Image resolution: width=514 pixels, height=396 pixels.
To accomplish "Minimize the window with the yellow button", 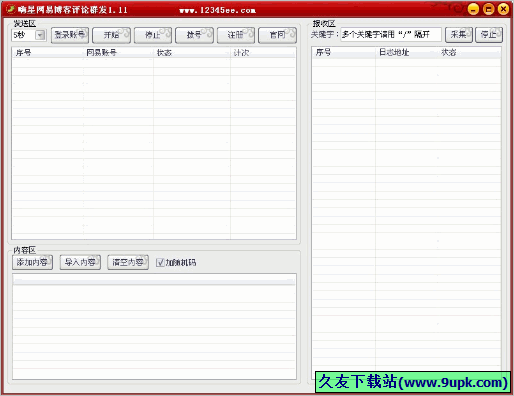I will [x=473, y=9].
